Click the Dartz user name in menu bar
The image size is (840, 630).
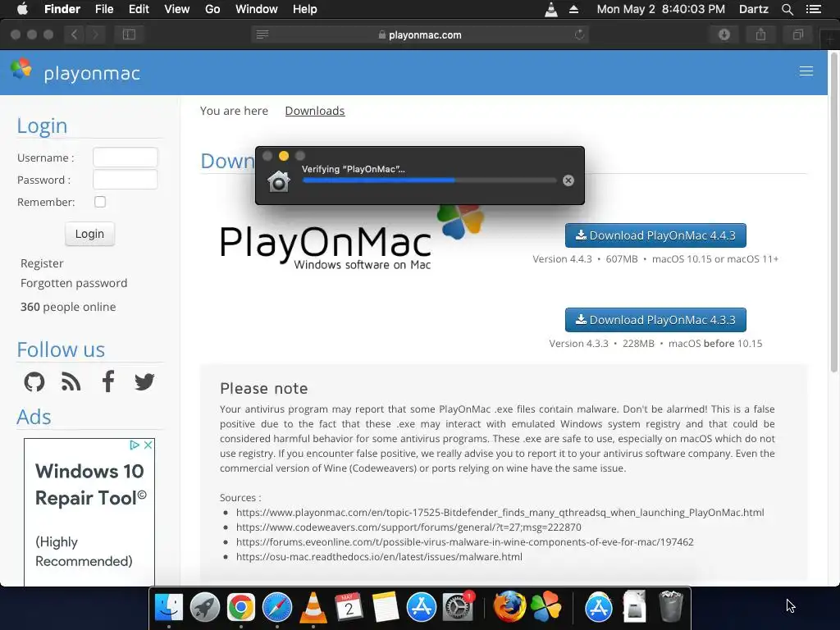pos(753,9)
